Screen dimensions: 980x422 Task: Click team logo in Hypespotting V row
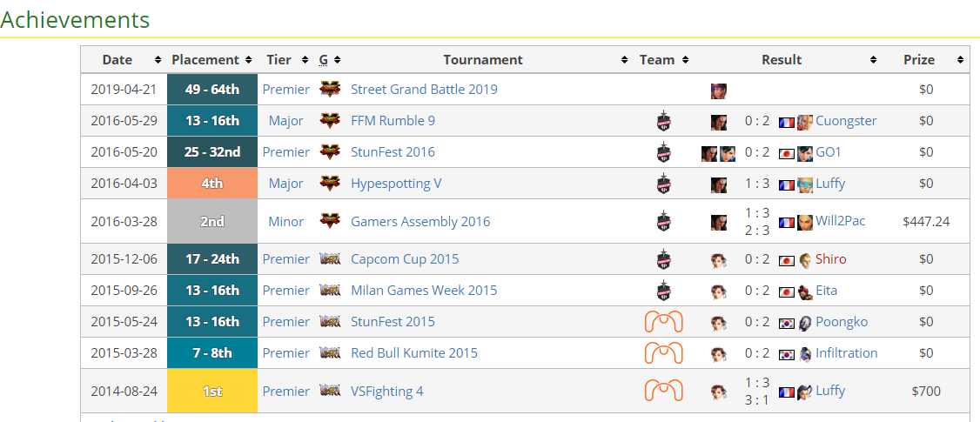click(x=663, y=184)
